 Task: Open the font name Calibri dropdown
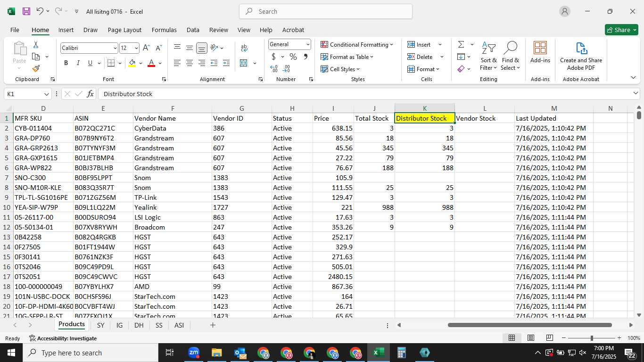tap(115, 48)
